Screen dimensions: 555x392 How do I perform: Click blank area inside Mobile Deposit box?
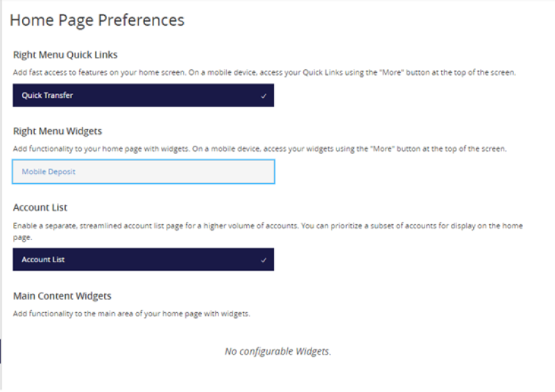(x=177, y=172)
